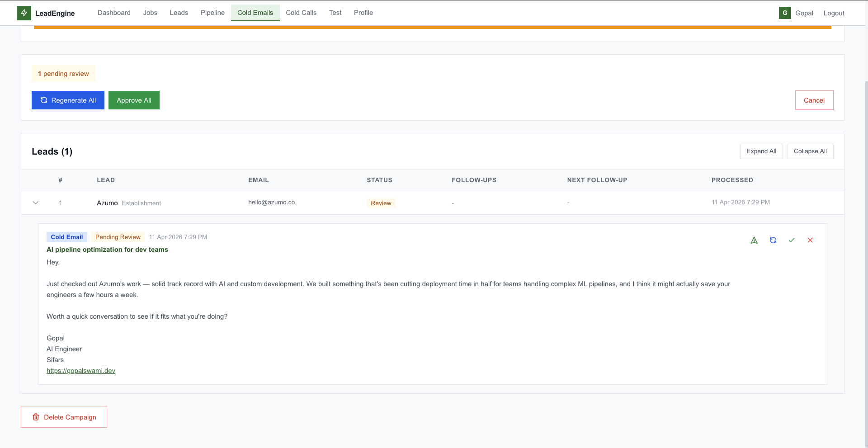868x448 pixels.
Task: Collapse all leads in the list
Action: pyautogui.click(x=810, y=151)
